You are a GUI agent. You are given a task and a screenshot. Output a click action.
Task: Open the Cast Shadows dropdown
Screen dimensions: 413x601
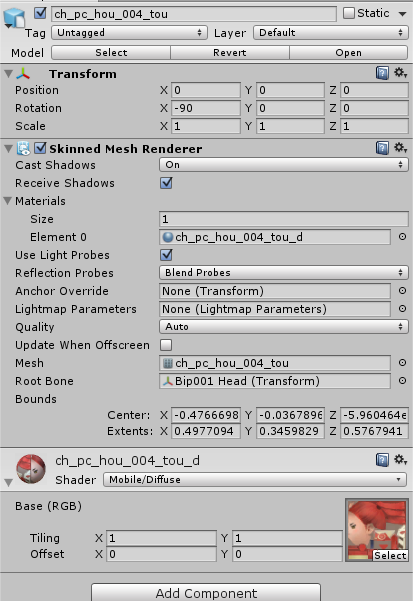click(284, 165)
